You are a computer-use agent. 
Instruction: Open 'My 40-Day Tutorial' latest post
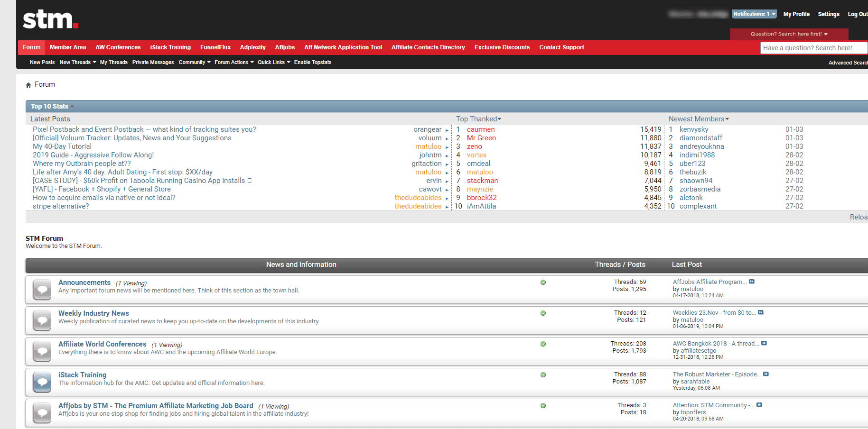[x=62, y=146]
